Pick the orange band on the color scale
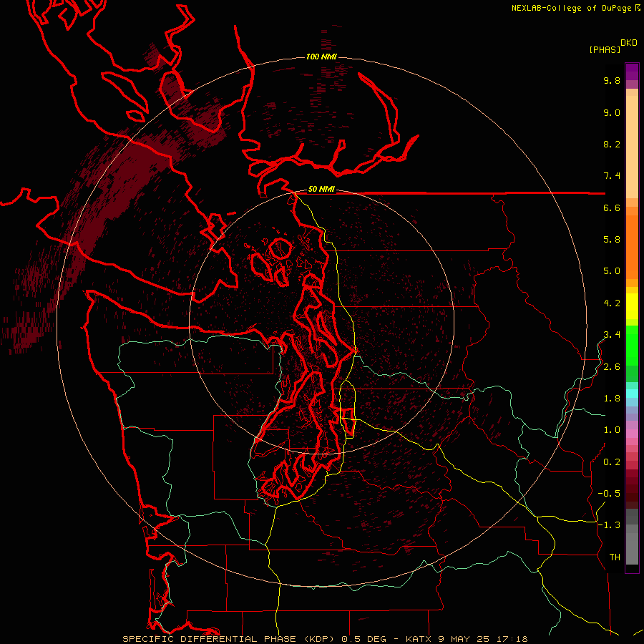 632,248
